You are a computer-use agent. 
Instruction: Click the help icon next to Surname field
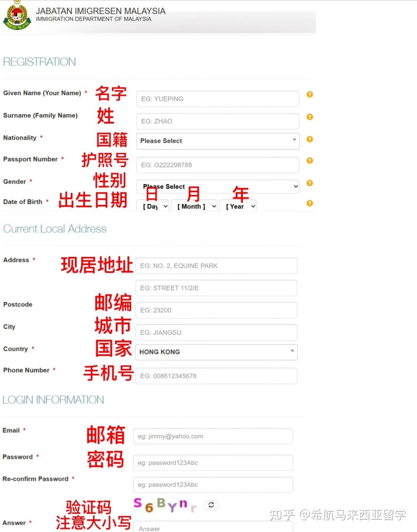(309, 117)
